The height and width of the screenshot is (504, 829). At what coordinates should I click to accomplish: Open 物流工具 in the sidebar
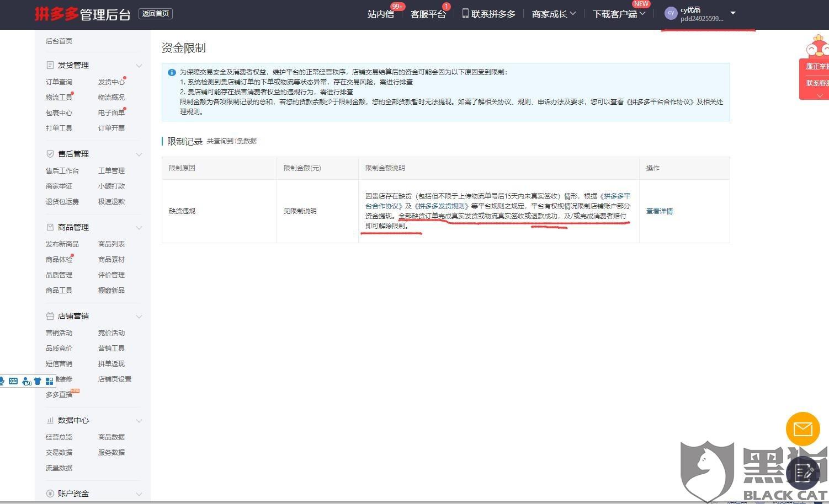coord(59,97)
